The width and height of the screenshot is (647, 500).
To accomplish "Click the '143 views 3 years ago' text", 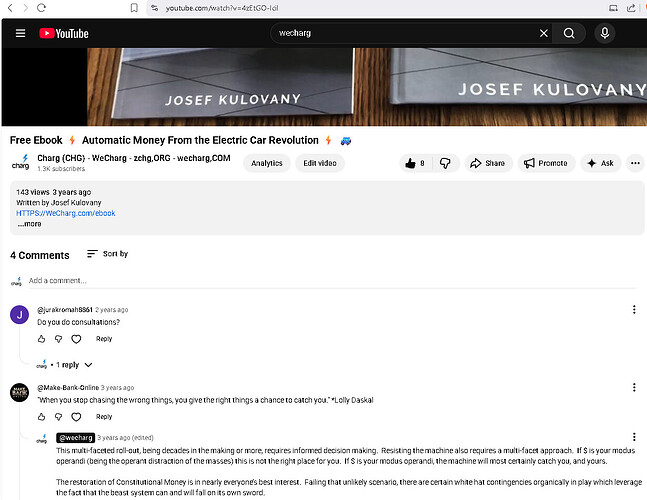I will (x=54, y=192).
